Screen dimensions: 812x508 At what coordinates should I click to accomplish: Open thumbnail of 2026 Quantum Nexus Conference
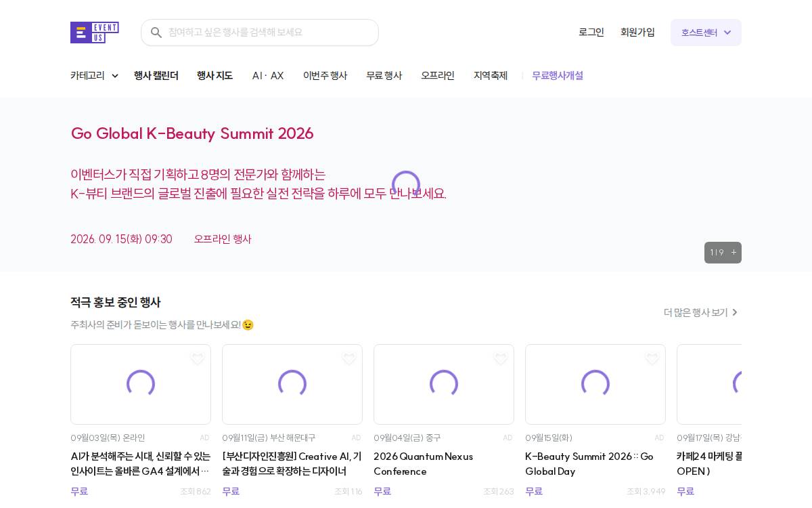tap(444, 384)
